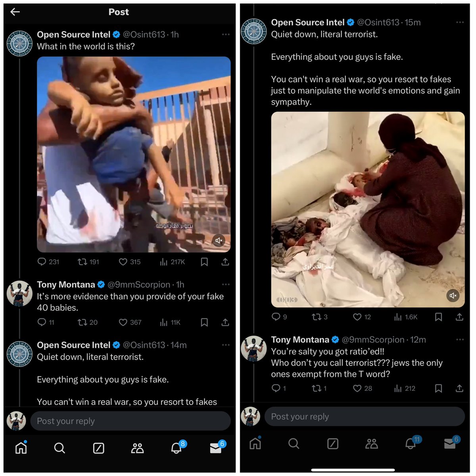Bookmark the "What in the world" post
Image resolution: width=476 pixels, height=476 pixels.
(x=204, y=262)
